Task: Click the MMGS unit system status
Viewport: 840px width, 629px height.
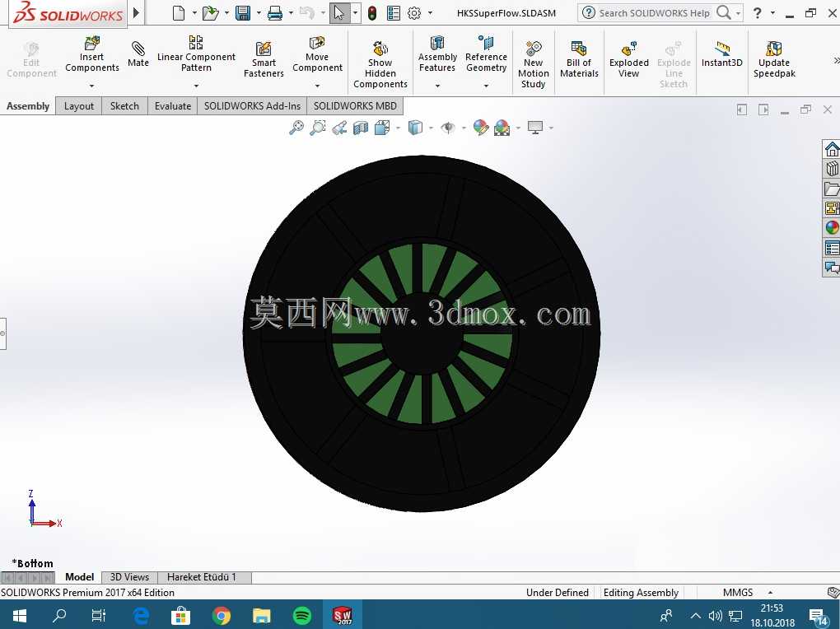Action: click(738, 593)
